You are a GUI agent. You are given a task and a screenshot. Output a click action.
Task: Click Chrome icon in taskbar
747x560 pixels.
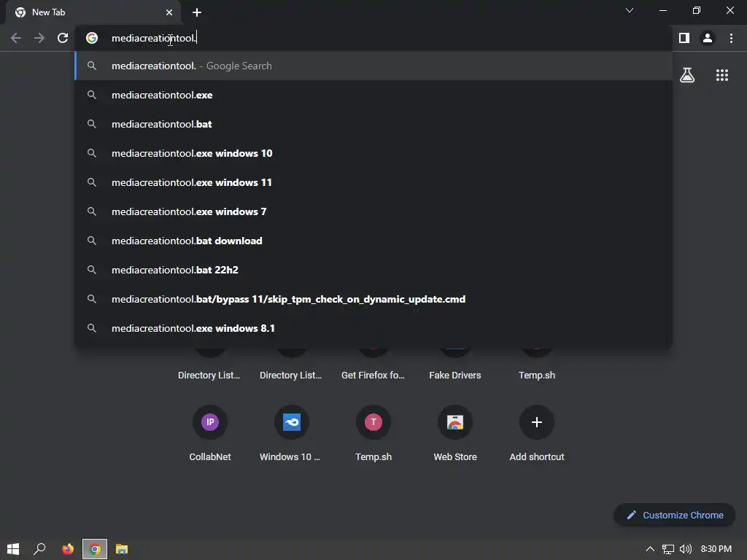(95, 549)
